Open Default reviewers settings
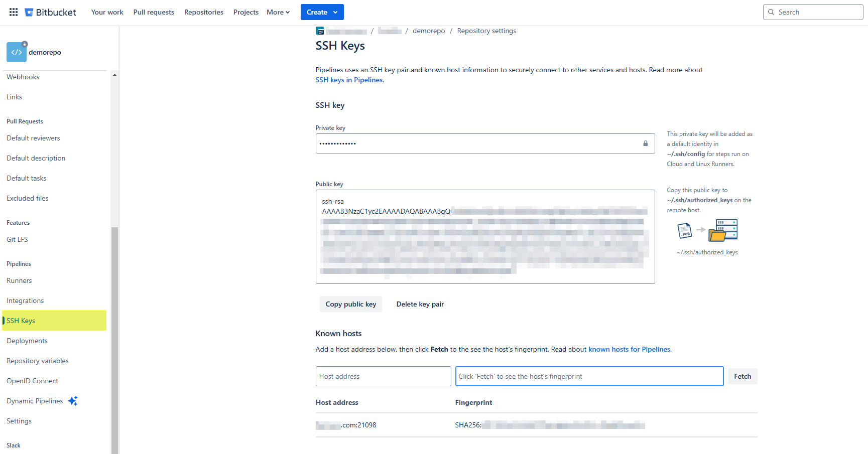This screenshot has height=454, width=868. (x=54, y=138)
